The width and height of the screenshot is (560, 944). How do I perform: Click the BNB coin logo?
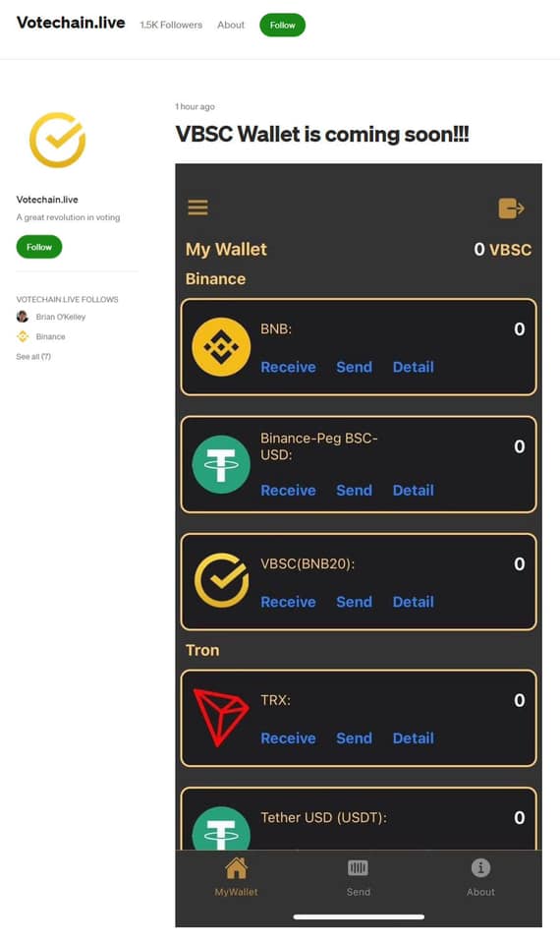click(x=221, y=347)
